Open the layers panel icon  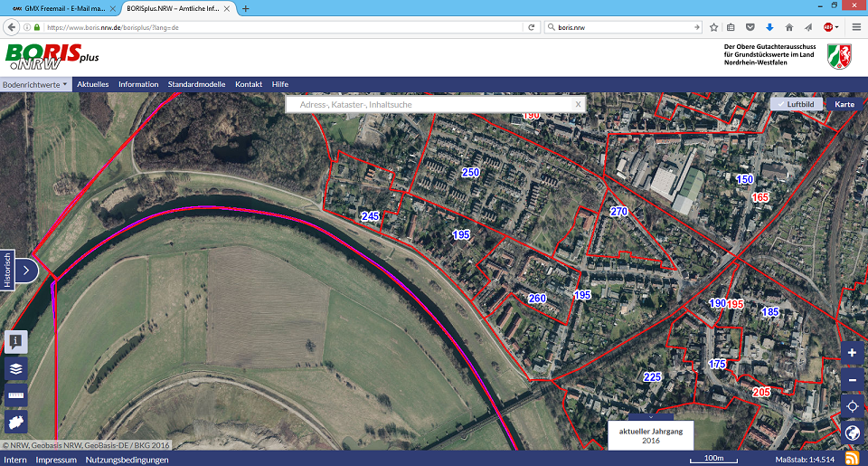16,368
